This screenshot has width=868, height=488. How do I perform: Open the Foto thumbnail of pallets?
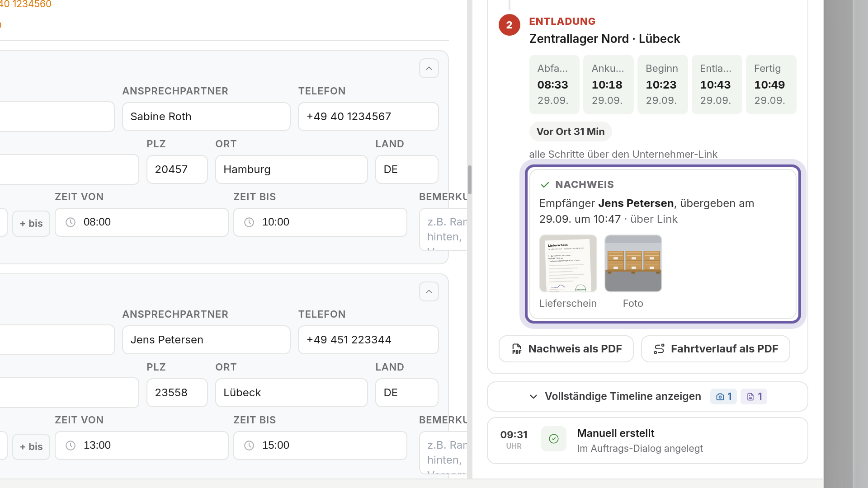click(633, 263)
